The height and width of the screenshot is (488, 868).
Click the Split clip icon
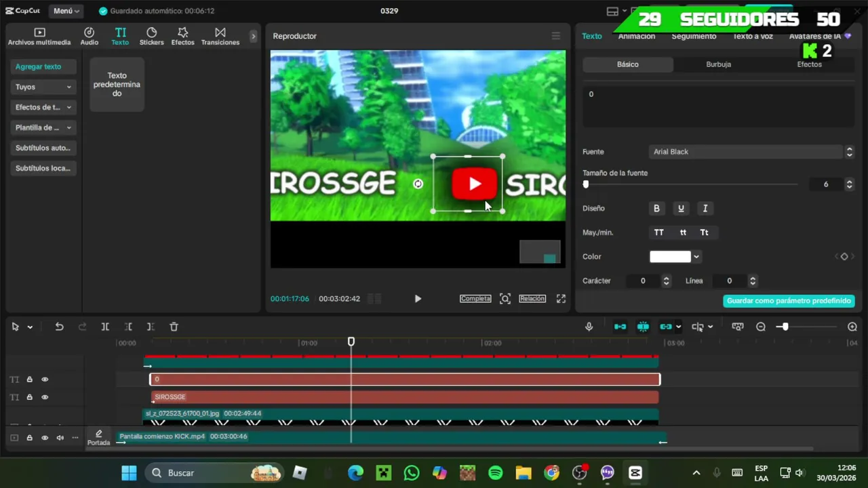pyautogui.click(x=105, y=327)
